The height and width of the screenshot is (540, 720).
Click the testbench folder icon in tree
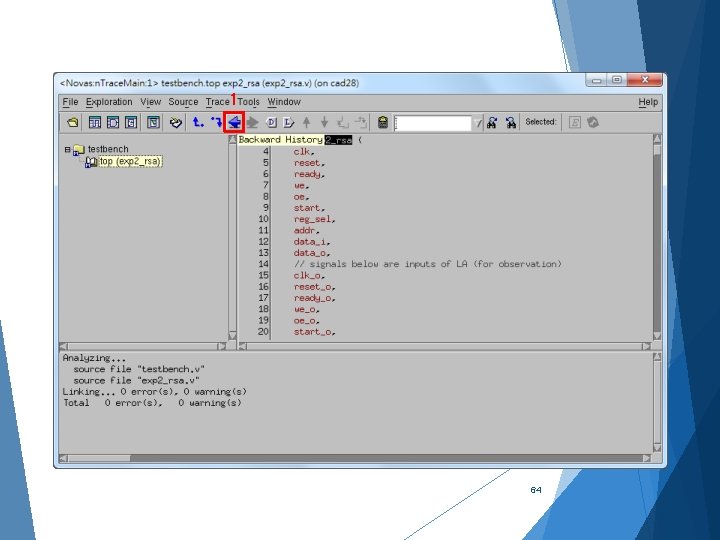coord(79,150)
